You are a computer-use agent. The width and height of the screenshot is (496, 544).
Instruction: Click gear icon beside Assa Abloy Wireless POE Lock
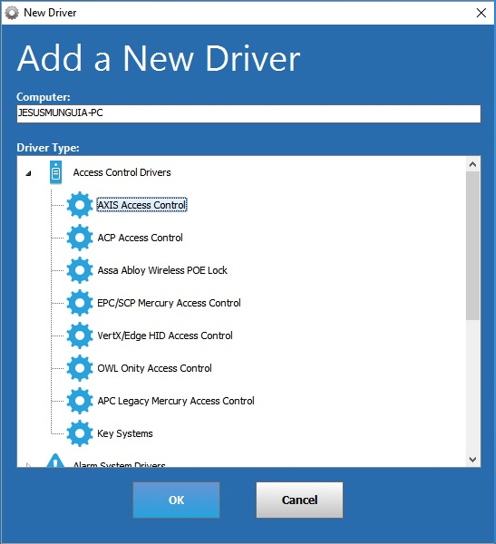click(80, 270)
